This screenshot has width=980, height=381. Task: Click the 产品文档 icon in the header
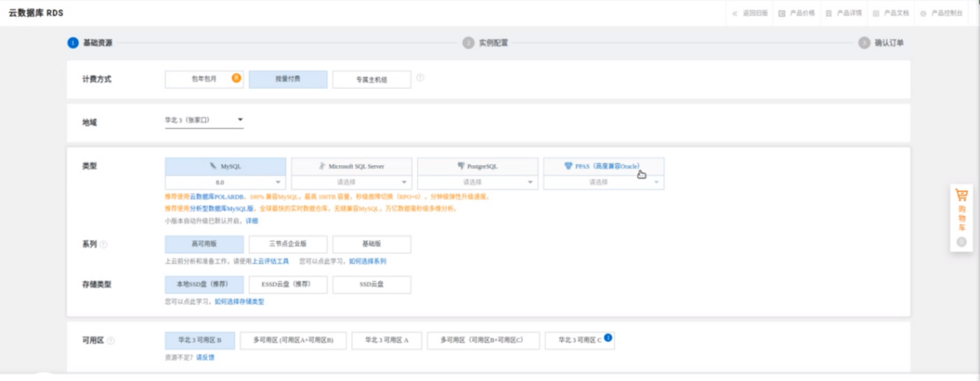click(876, 13)
